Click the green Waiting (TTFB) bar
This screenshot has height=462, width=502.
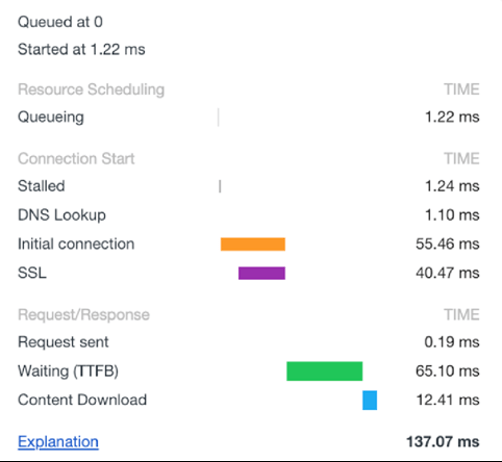tap(325, 371)
